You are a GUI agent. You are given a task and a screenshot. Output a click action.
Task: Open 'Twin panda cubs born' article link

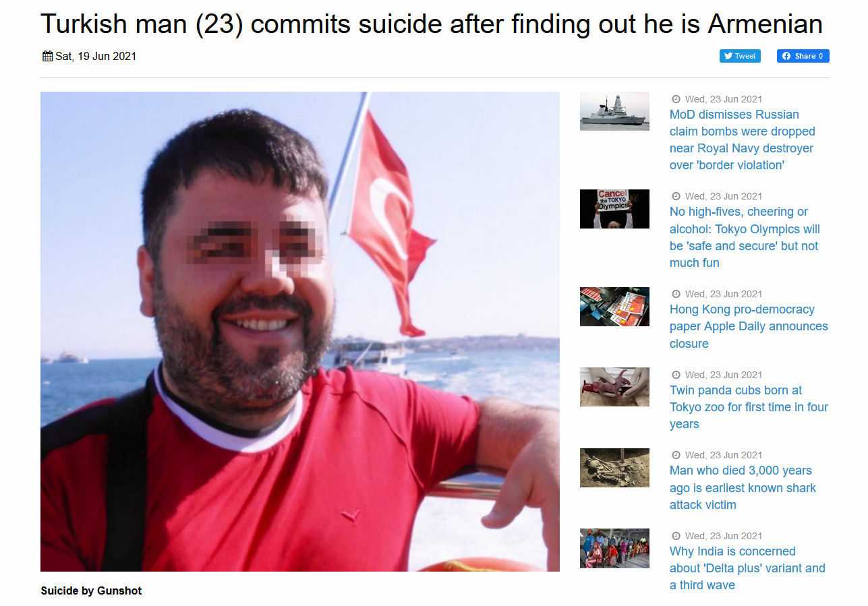tap(749, 407)
